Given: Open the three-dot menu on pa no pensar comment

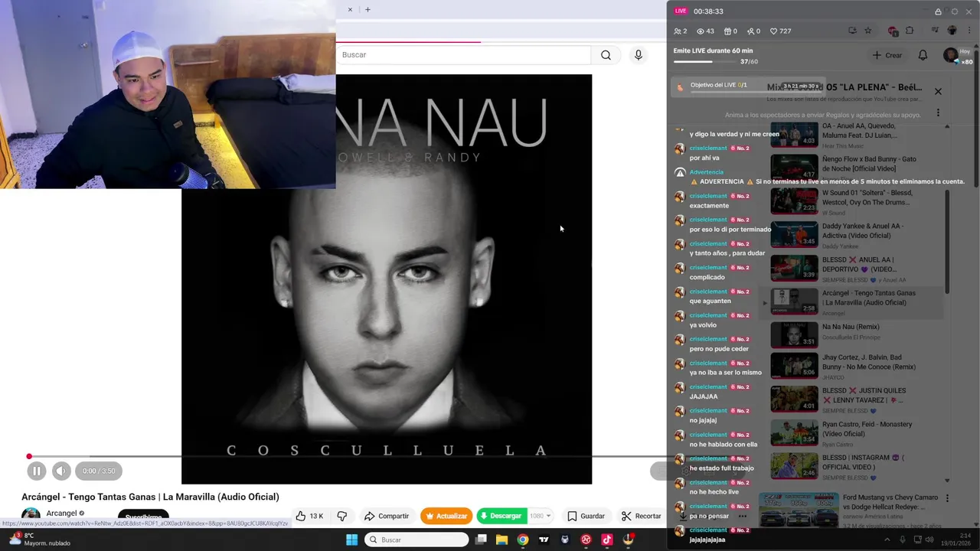Looking at the screenshot, I should pos(742,516).
